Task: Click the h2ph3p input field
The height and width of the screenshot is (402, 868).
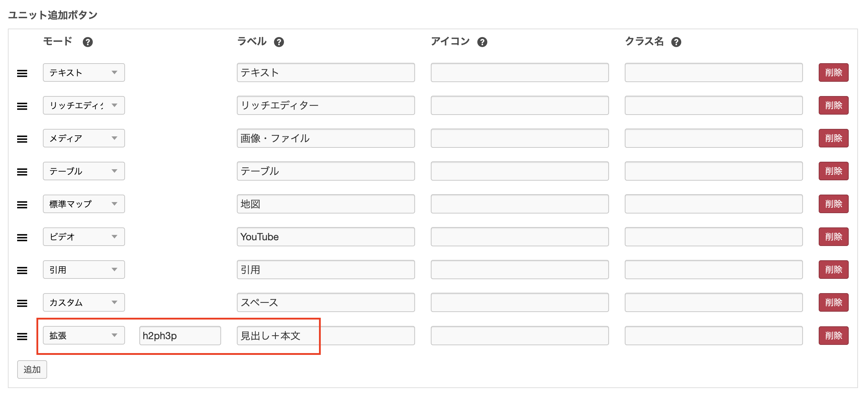Action: point(180,336)
